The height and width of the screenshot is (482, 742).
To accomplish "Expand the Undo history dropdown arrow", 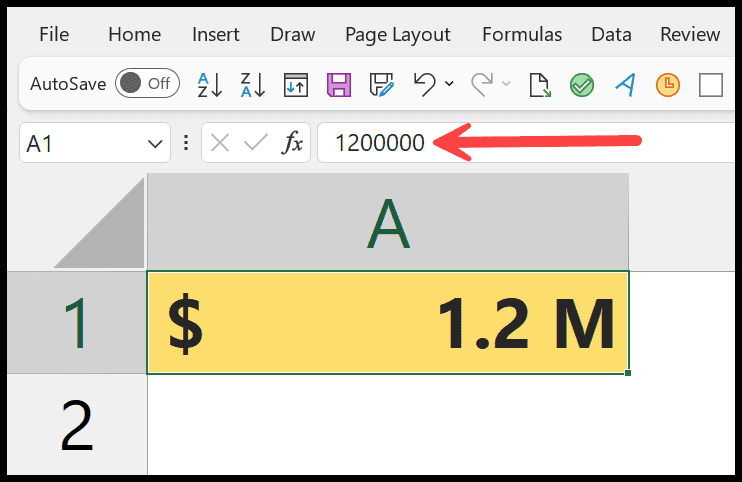I will click(449, 84).
